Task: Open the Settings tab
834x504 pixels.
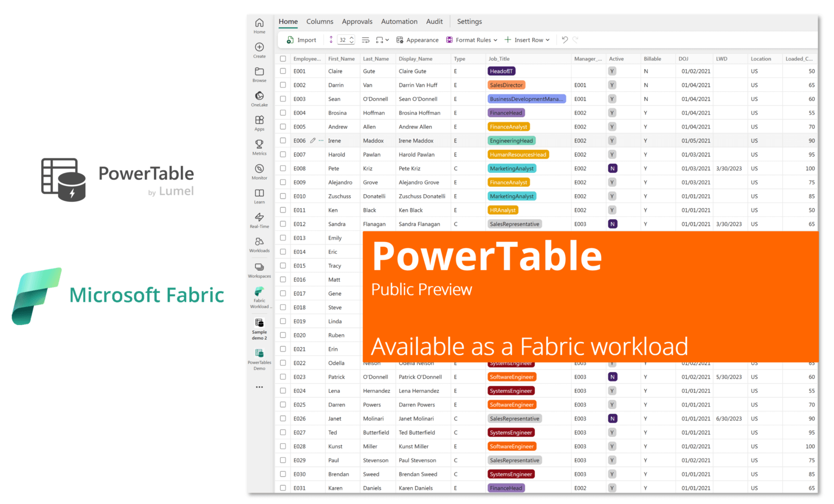Action: (469, 21)
